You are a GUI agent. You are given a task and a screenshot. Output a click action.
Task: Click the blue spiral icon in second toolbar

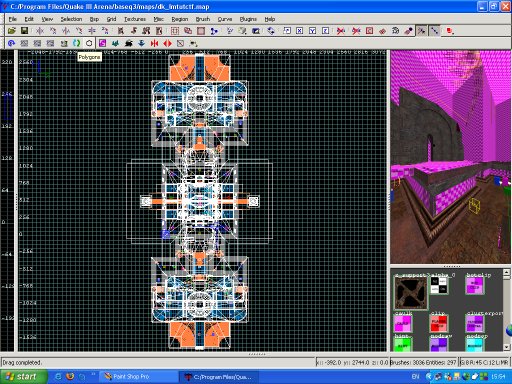[x=11, y=43]
